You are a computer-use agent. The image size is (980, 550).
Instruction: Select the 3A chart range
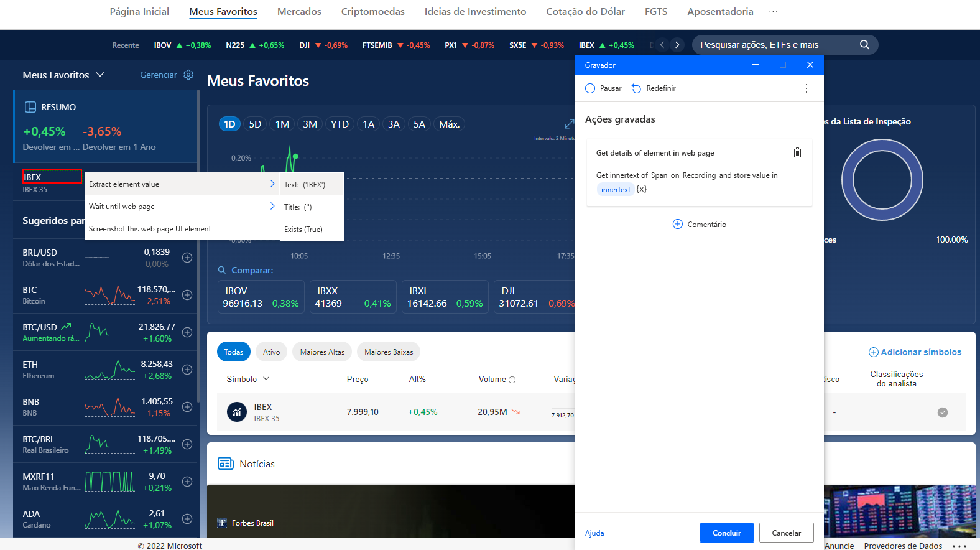[x=394, y=124]
